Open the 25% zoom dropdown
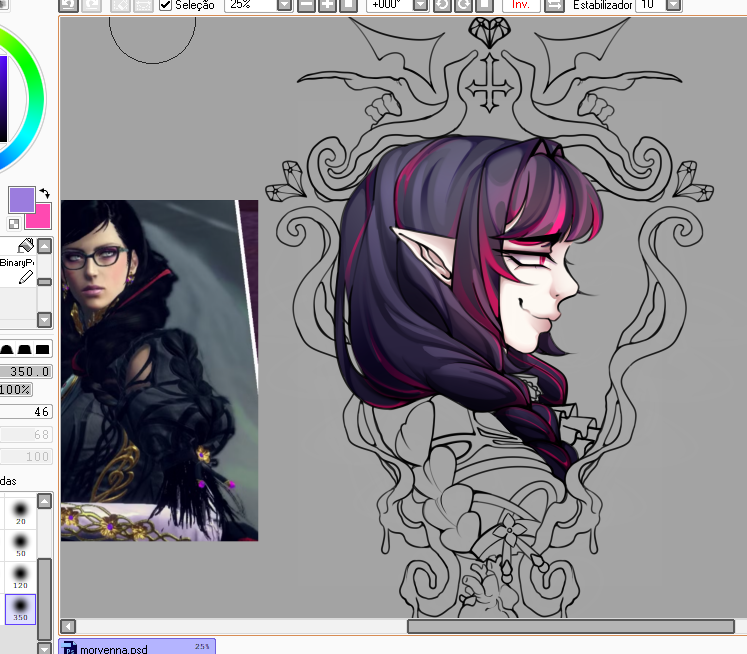Screen dimensions: 747x654 click(x=284, y=5)
